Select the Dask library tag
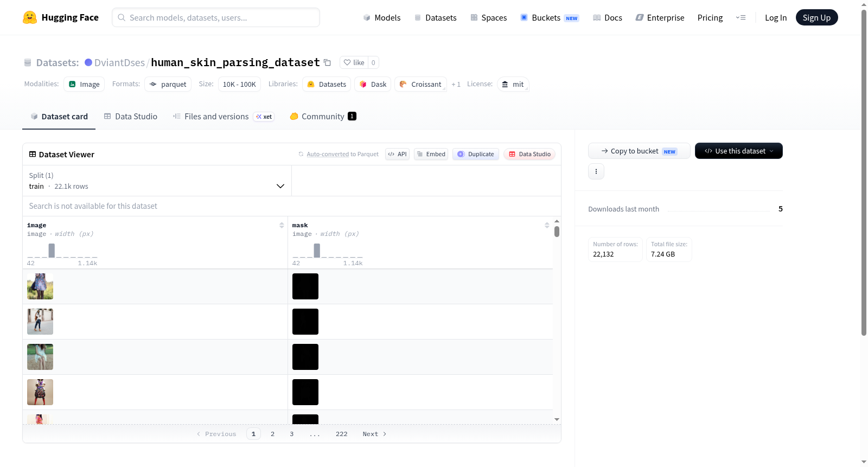 pyautogui.click(x=373, y=84)
